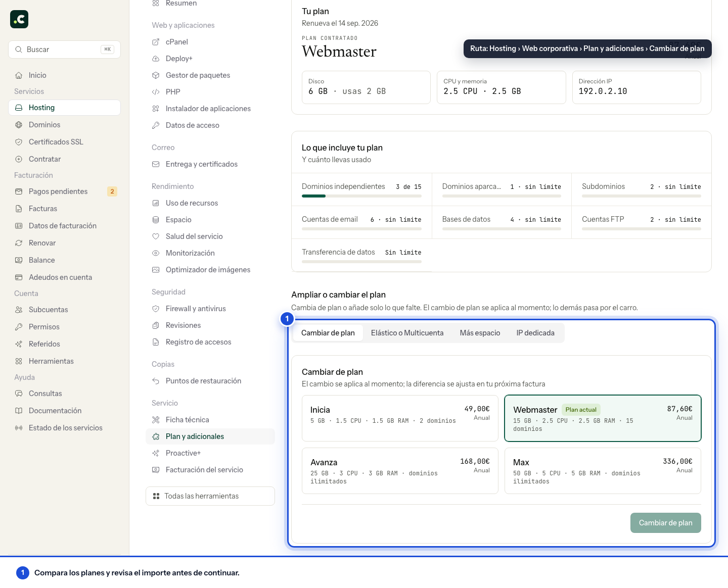Click the Certificados SSL shield icon
728x588 pixels.
(x=19, y=142)
